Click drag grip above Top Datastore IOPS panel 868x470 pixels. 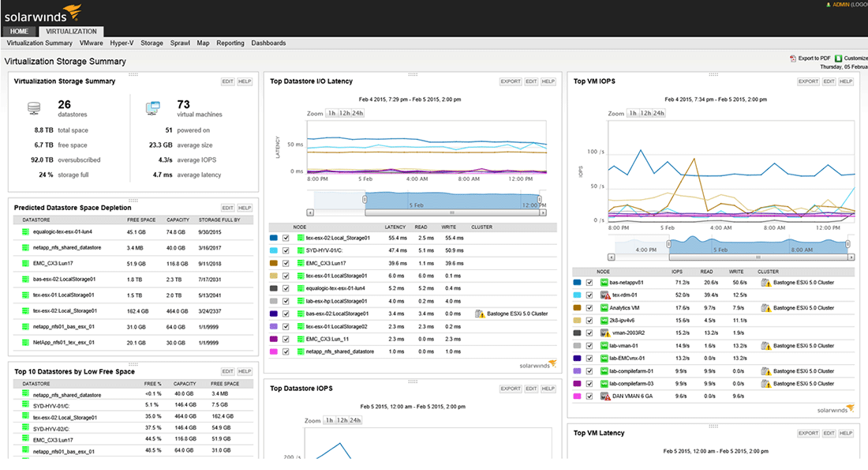coord(413,382)
